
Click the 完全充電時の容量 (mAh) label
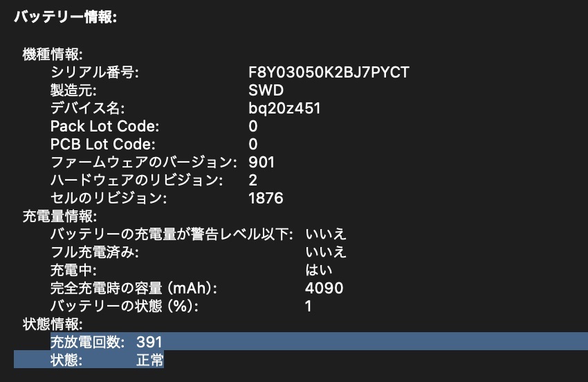click(x=134, y=288)
